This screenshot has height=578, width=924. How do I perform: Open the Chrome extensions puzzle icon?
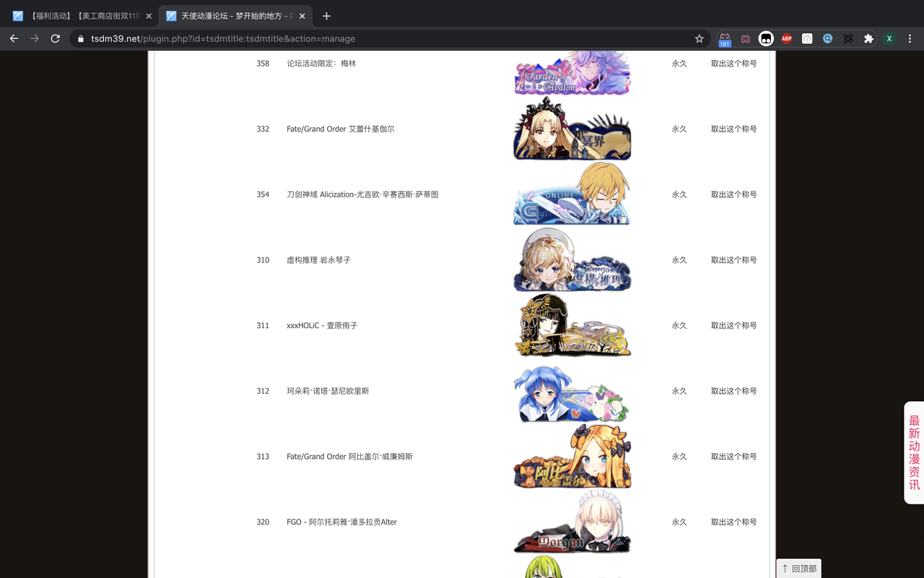(868, 38)
